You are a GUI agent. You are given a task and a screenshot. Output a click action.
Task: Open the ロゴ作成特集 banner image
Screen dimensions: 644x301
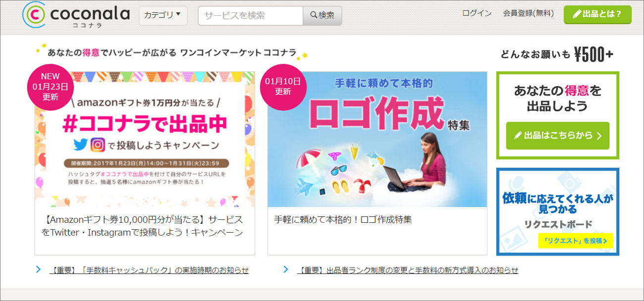(377, 139)
